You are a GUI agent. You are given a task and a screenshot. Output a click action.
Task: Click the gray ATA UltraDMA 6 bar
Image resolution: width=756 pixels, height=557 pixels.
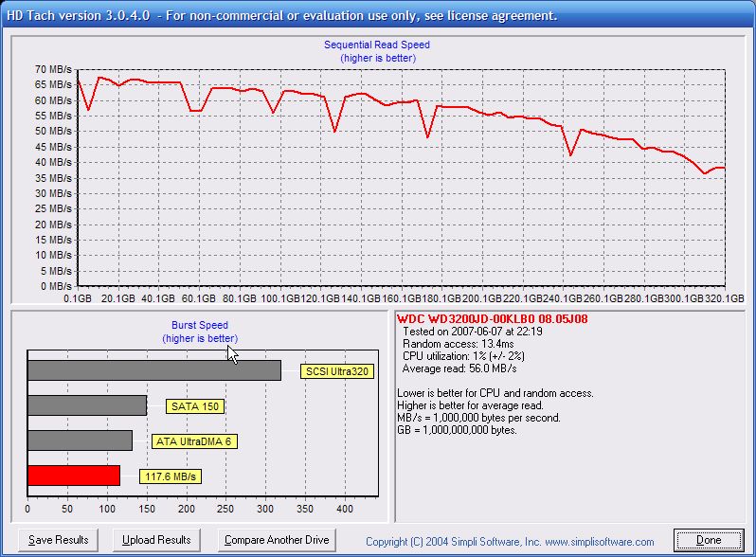[x=80, y=440]
